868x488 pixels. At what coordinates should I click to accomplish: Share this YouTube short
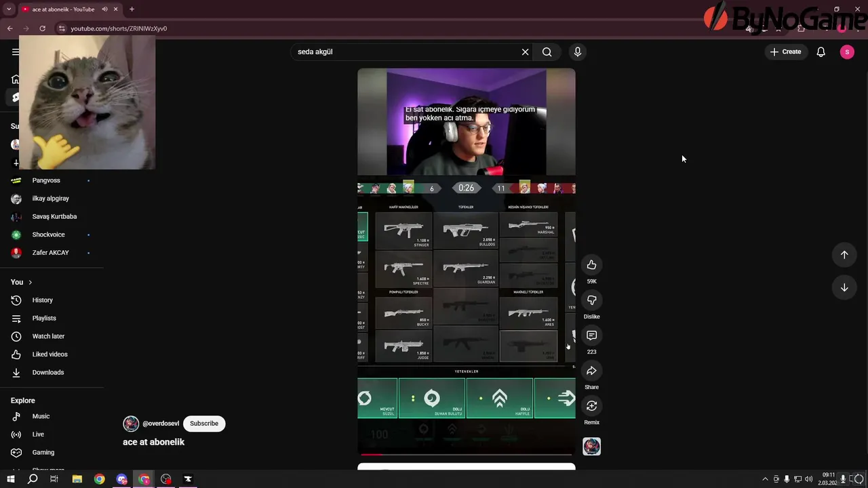click(x=591, y=371)
